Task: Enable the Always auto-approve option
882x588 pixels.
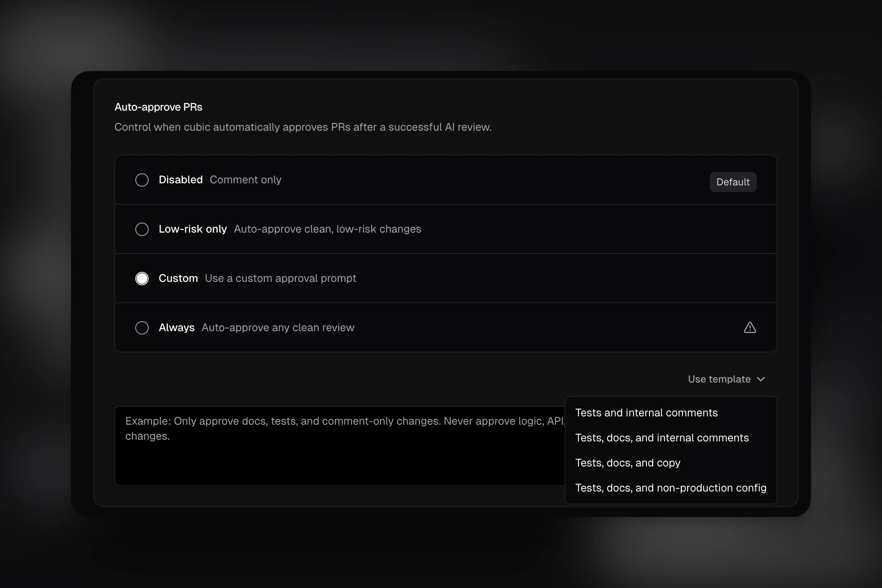Action: (142, 327)
